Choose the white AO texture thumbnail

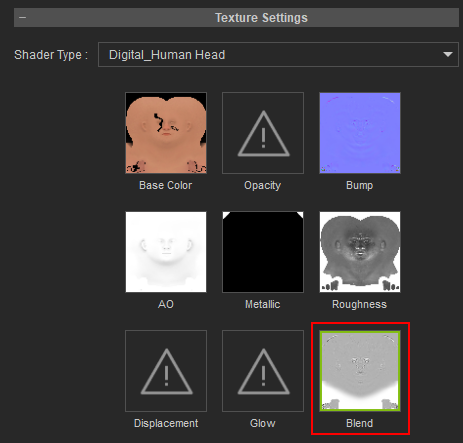pyautogui.click(x=166, y=252)
